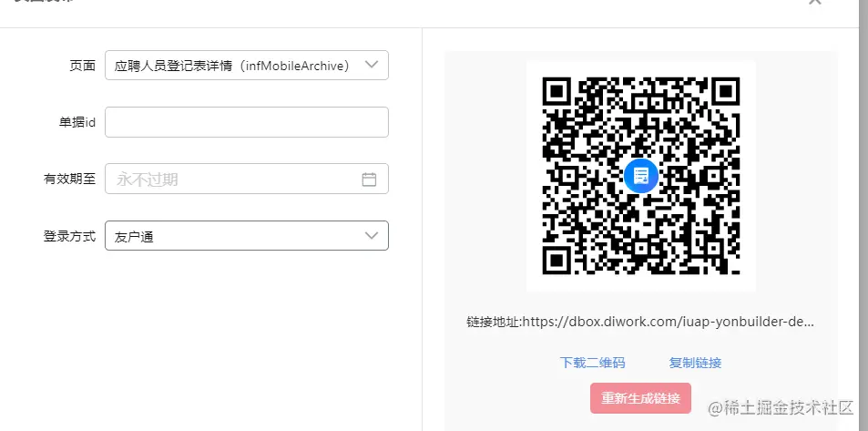Screen dimensions: 868x431
Task: Click the 单据id input field
Action: 246,122
